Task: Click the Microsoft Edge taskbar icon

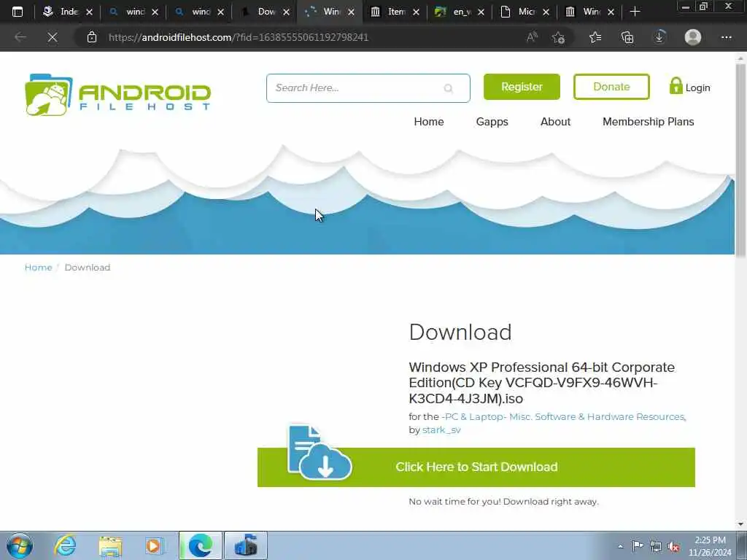Action: click(201, 545)
